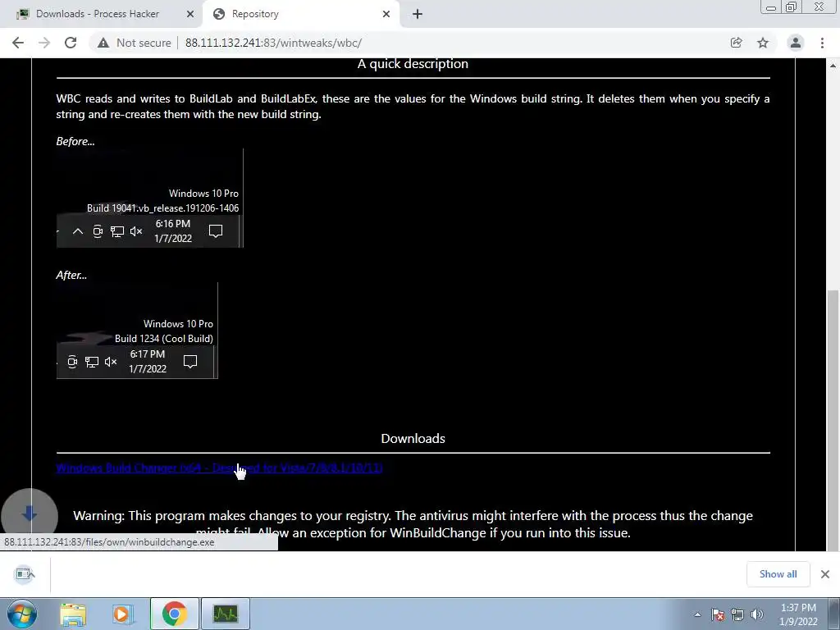Click the page vertical scrollbar thumb
The height and width of the screenshot is (630, 840).
click(833, 421)
